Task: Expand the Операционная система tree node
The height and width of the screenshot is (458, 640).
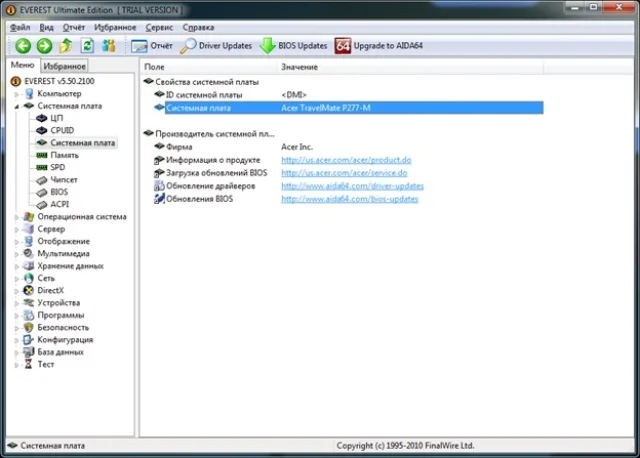Action: pos(17,217)
